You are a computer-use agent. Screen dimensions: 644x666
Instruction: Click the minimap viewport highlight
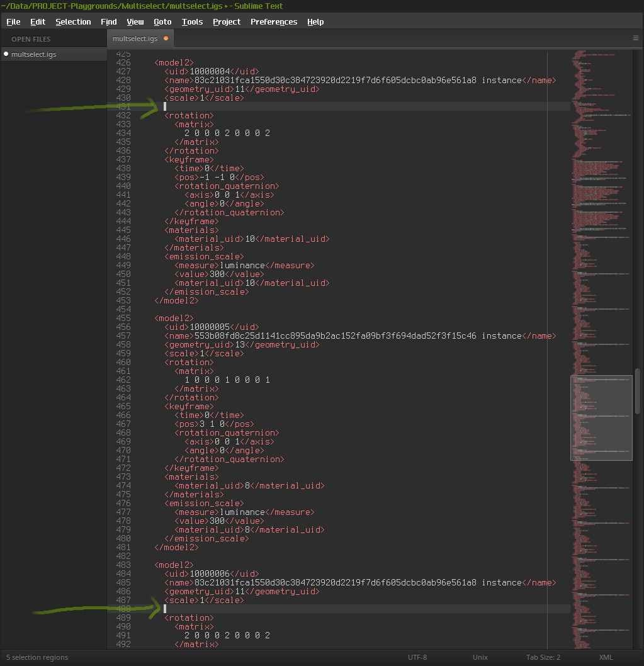tap(601, 418)
